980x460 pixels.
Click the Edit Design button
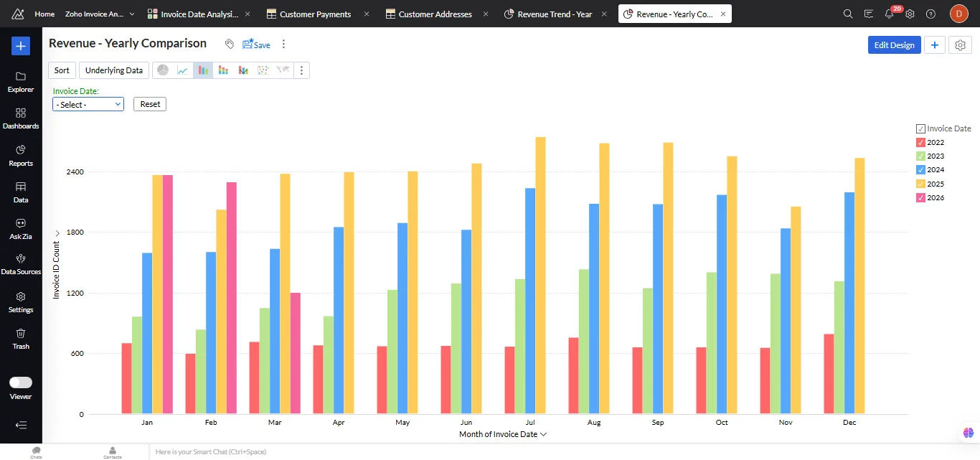click(x=894, y=45)
